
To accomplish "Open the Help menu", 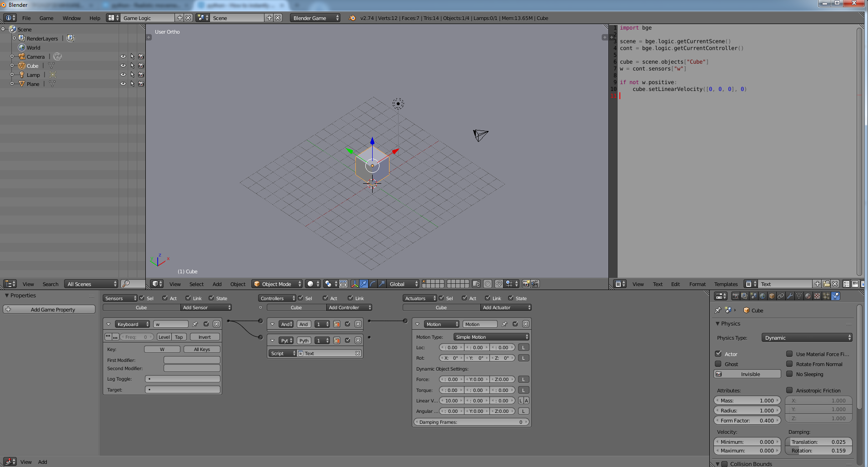I will 95,18.
